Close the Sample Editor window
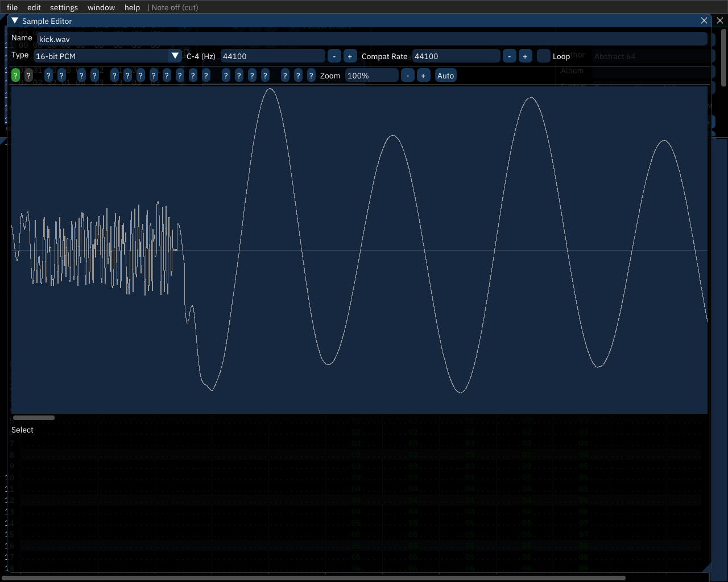The image size is (728, 582). (704, 20)
